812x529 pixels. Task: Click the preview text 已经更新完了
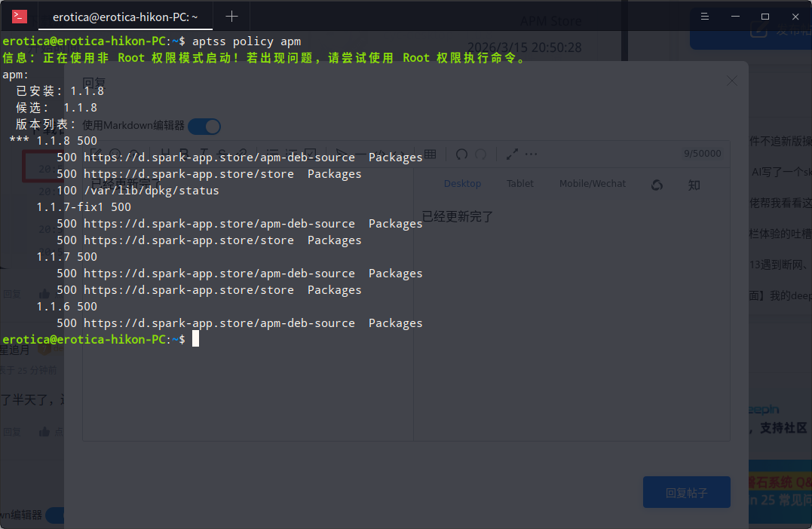(457, 216)
